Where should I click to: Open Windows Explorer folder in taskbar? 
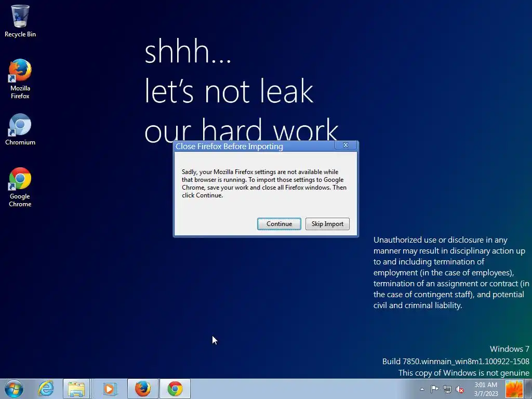coord(76,389)
